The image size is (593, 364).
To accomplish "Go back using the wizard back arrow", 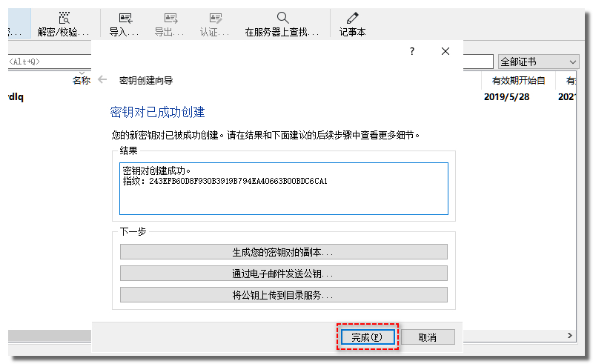I will tap(102, 79).
